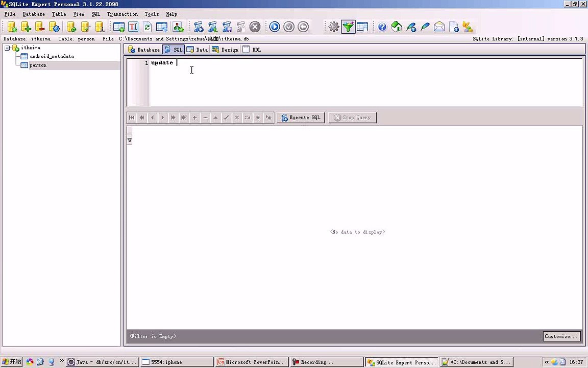Click the plain blue feather icon

(425, 27)
